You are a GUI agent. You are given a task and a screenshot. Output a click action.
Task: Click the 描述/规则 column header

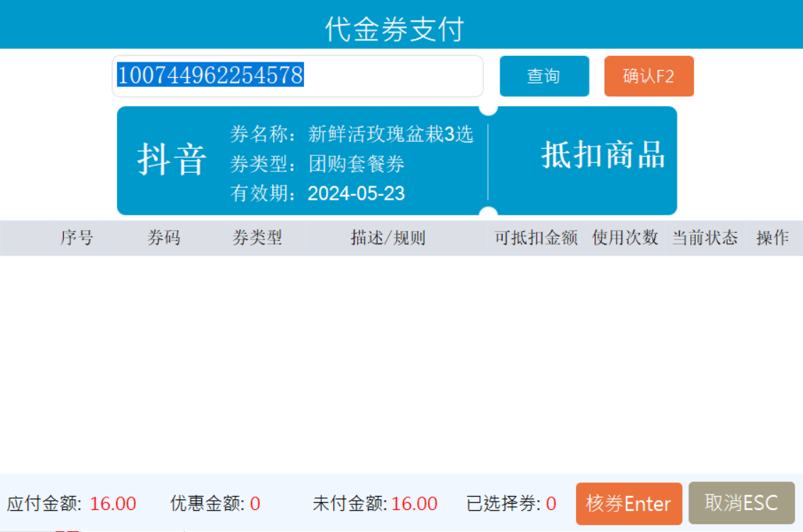coord(388,237)
